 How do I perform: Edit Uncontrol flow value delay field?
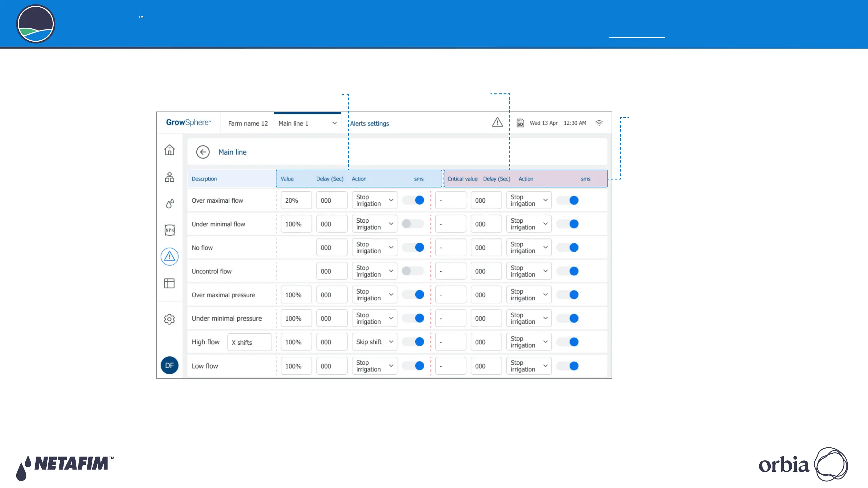pos(332,271)
